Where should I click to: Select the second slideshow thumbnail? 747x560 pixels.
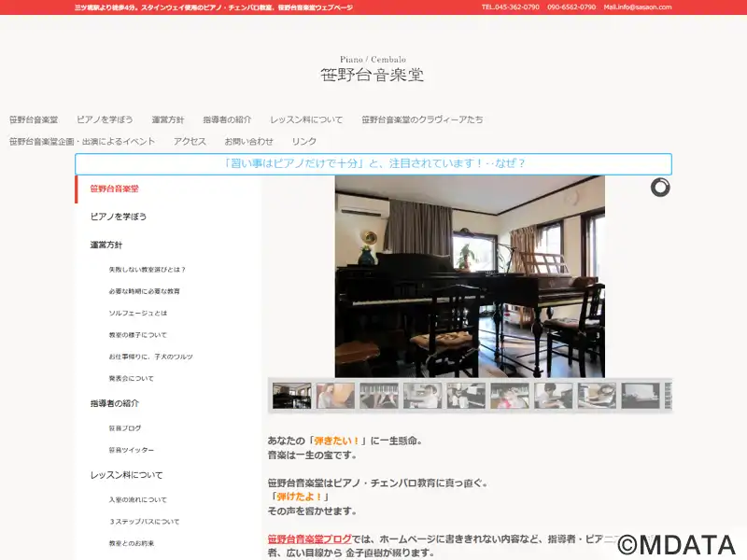[x=335, y=395]
